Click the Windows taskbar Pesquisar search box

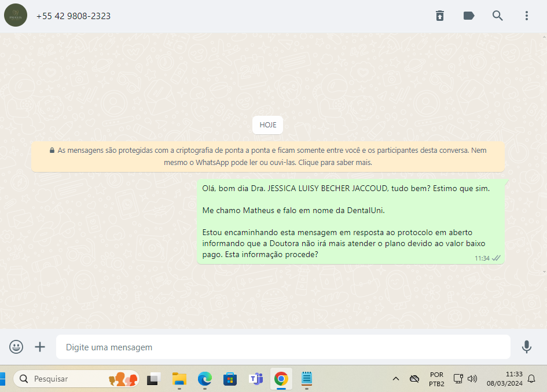[76, 379]
